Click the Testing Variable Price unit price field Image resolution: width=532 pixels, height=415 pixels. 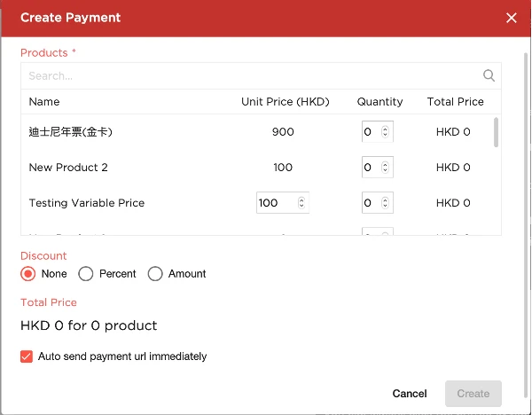[x=273, y=203]
